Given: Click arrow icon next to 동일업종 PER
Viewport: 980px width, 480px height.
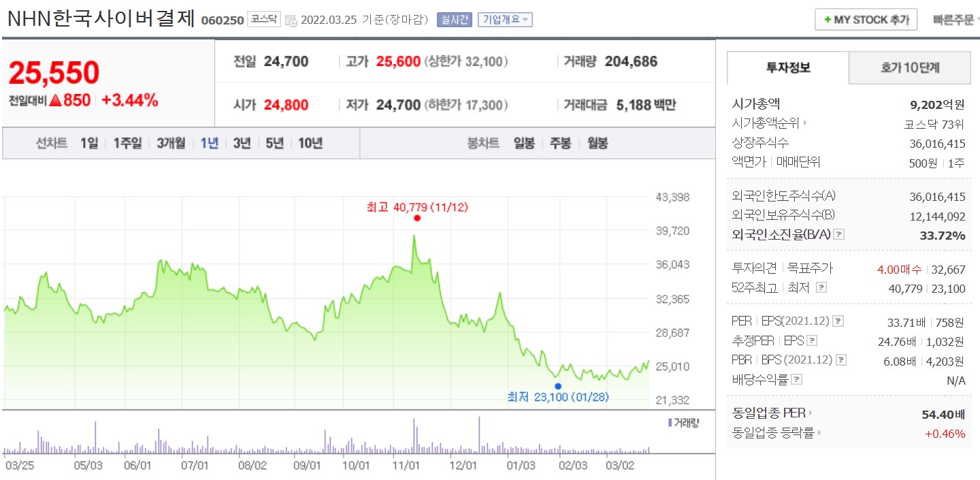Looking at the screenshot, I should click(811, 413).
